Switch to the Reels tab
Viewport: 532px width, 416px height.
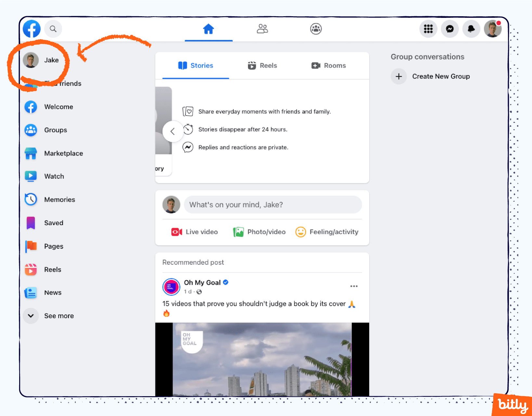point(262,66)
